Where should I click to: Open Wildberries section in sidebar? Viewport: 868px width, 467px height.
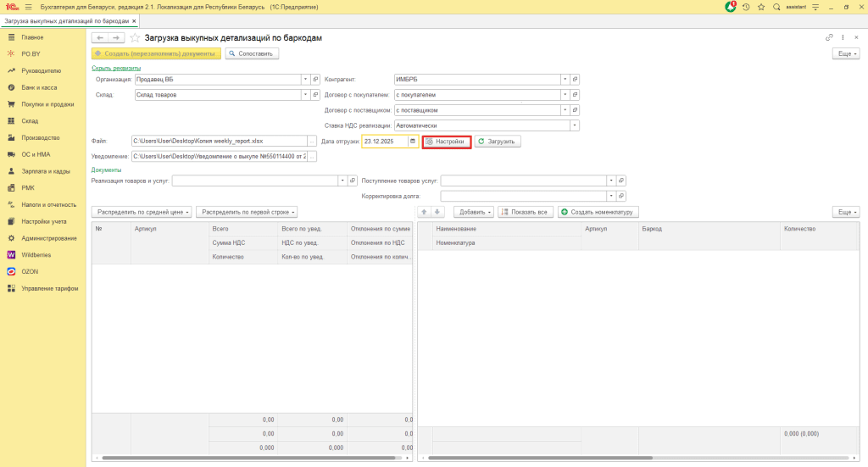[36, 254]
